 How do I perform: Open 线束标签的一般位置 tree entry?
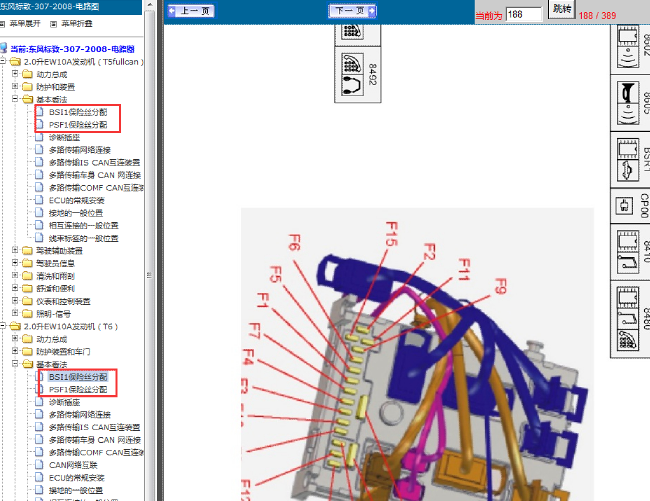coord(83,238)
